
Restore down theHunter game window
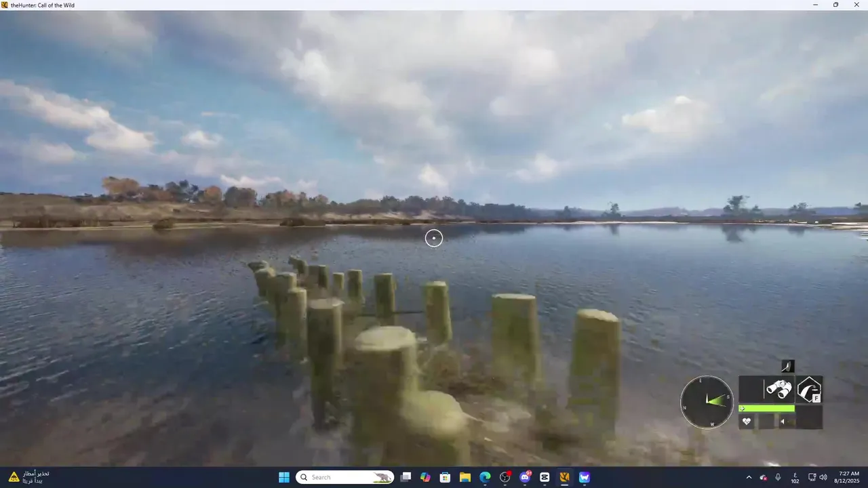click(835, 5)
